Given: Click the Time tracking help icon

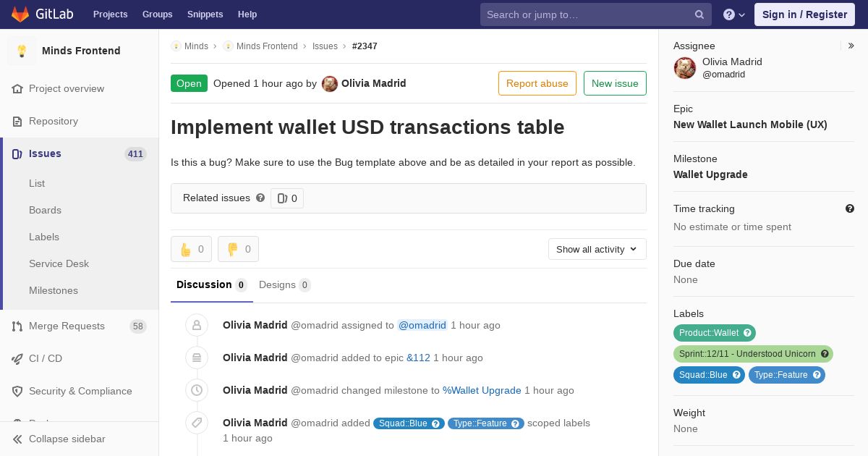Looking at the screenshot, I should [x=850, y=208].
